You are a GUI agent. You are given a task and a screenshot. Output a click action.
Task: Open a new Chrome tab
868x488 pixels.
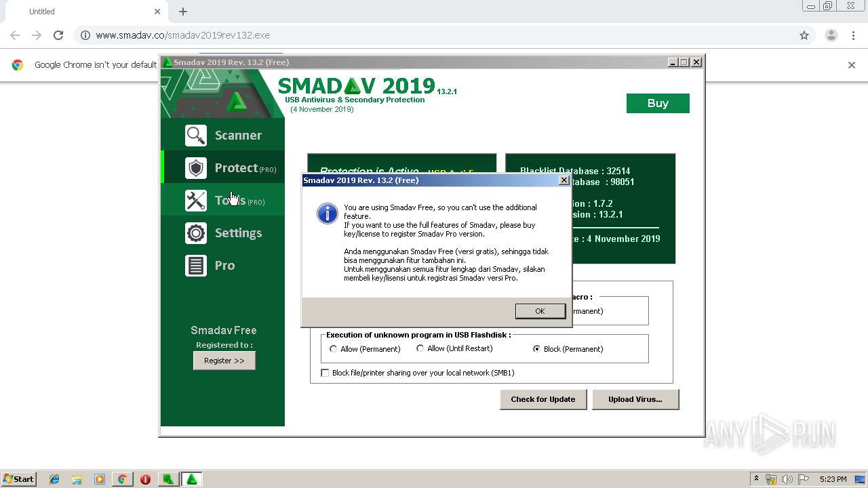(x=183, y=12)
